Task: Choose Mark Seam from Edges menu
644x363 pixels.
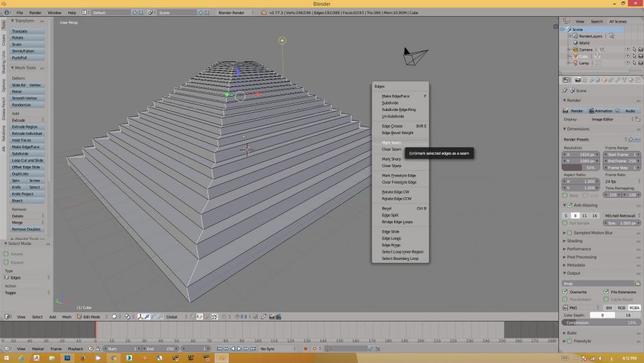Action: [392, 142]
